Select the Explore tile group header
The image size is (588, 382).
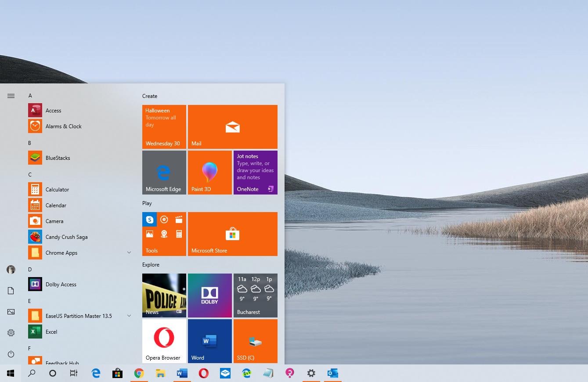(x=151, y=265)
